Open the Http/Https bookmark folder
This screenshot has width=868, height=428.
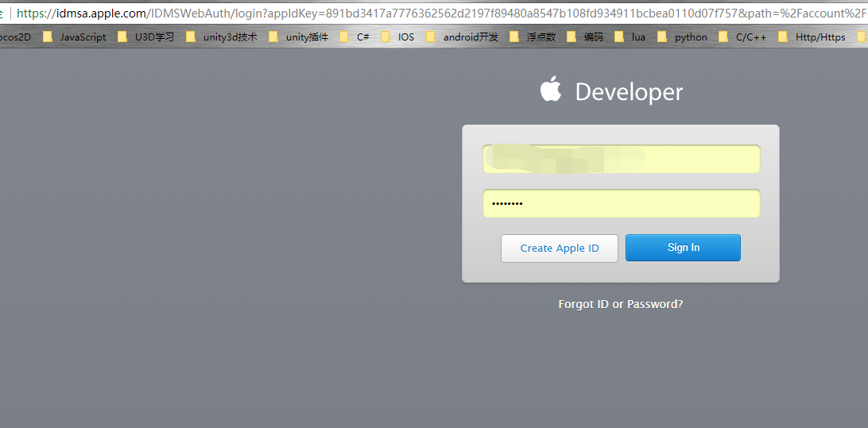(x=812, y=37)
